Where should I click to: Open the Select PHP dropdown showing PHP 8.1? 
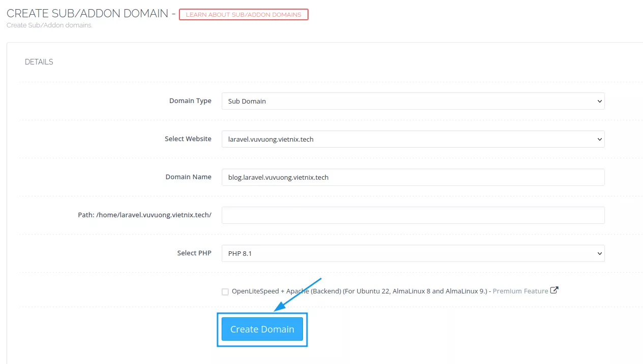(413, 253)
